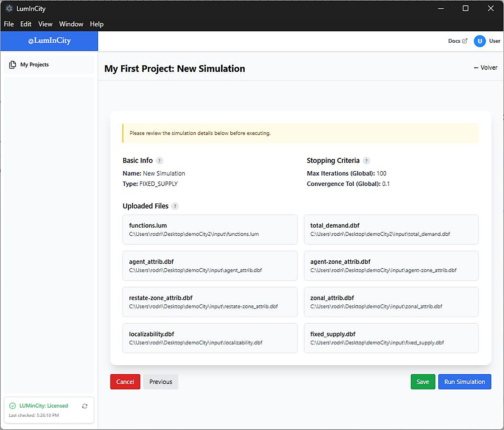Close the LumInCity window

click(491, 9)
